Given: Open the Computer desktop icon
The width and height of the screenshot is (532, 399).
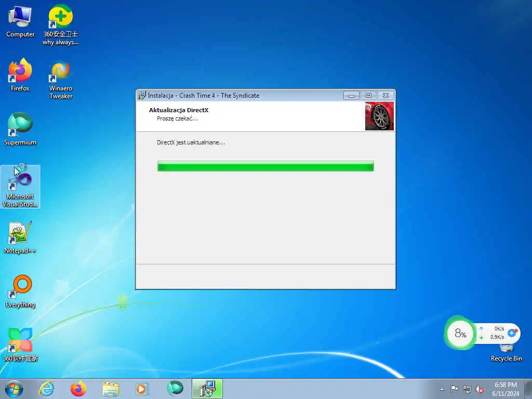Looking at the screenshot, I should pos(20,22).
